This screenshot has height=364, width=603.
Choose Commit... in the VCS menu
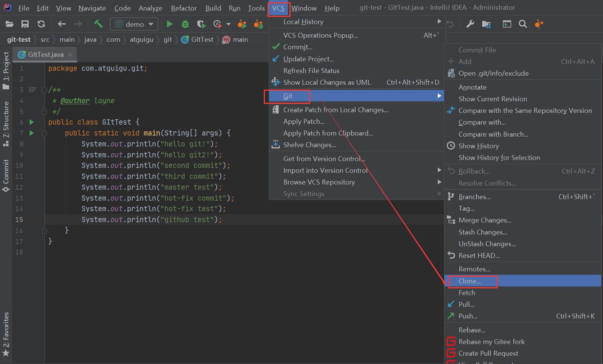(x=356, y=47)
